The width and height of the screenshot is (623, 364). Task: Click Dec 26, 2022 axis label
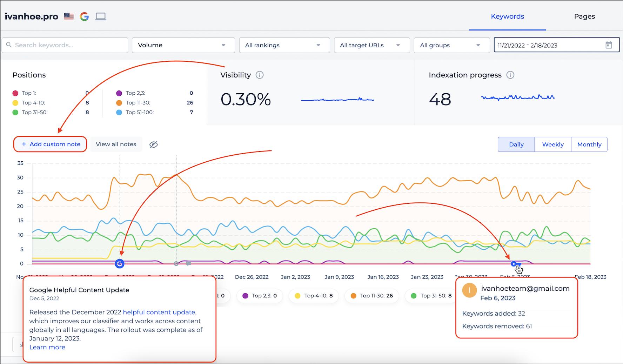coord(252,277)
